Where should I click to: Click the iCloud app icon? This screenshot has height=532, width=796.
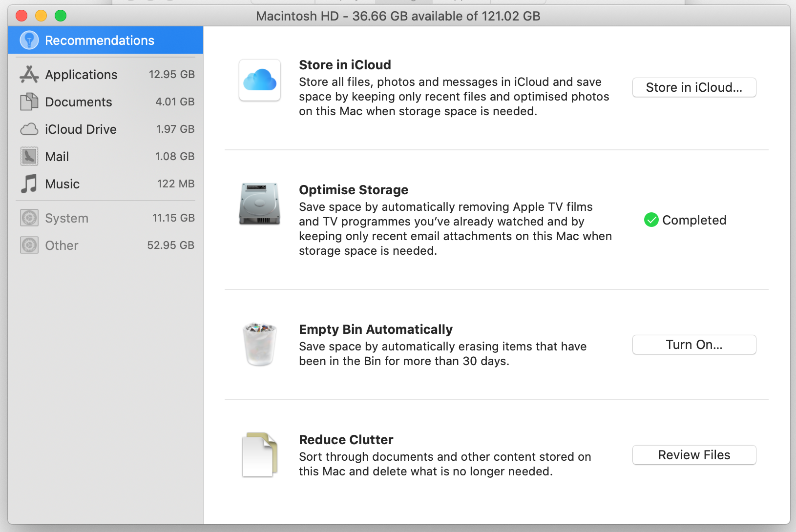(x=260, y=80)
